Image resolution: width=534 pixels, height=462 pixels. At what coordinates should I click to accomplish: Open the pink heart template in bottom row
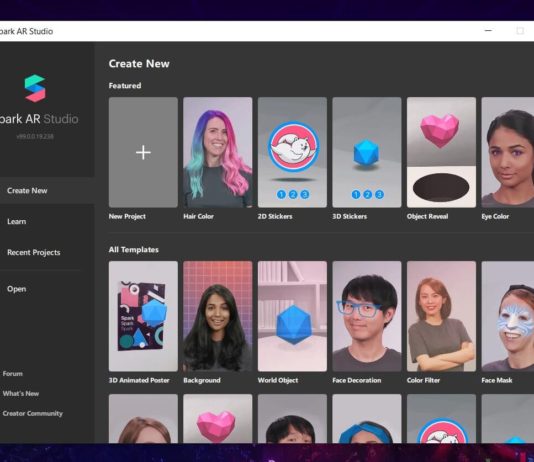(x=218, y=418)
